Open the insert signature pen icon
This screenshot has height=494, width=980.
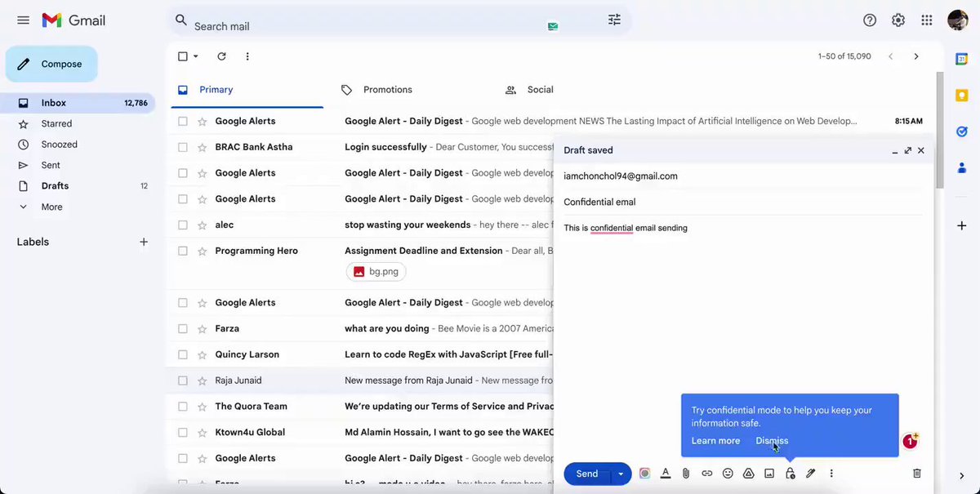[811, 474]
